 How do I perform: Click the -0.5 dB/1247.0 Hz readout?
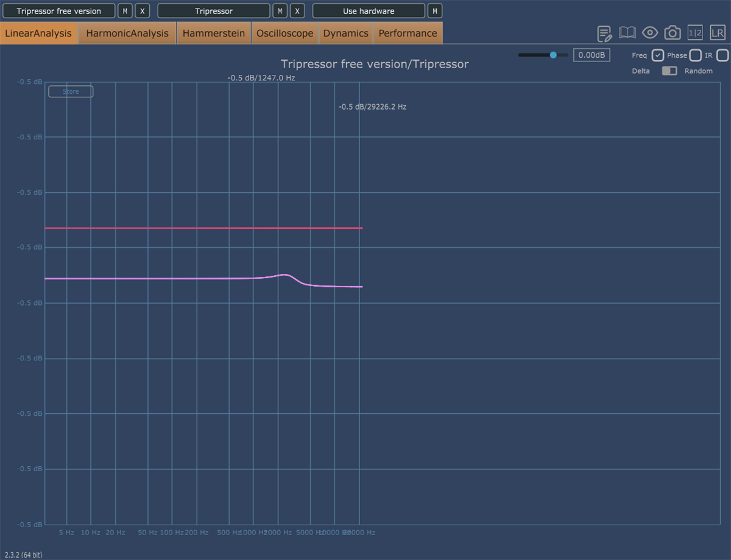coord(261,78)
